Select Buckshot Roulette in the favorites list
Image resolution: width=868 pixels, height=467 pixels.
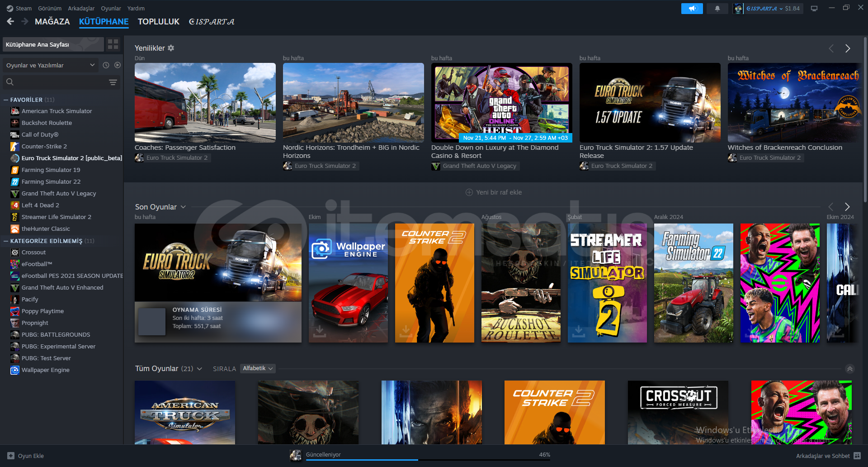click(47, 123)
